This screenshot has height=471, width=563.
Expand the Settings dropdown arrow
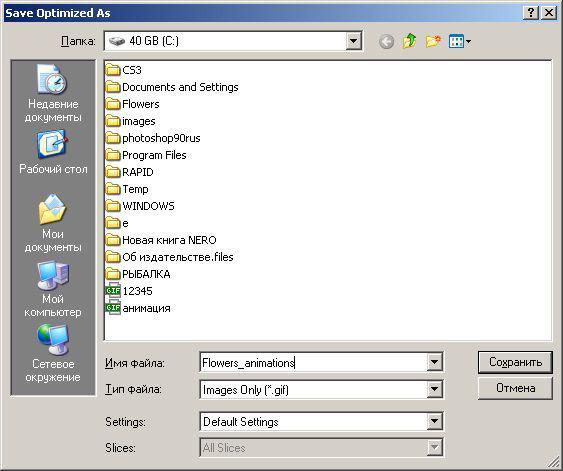434,421
